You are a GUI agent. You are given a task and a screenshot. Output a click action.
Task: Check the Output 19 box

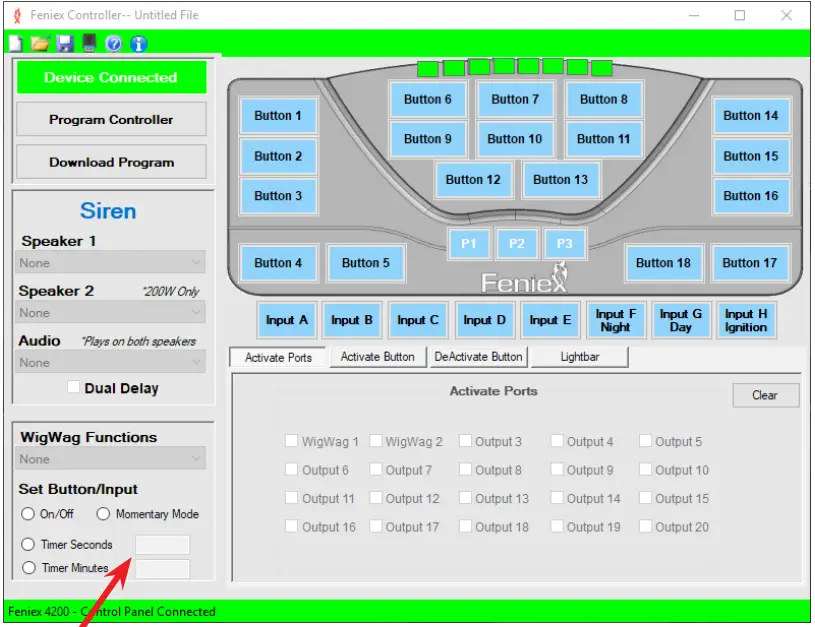coord(557,527)
